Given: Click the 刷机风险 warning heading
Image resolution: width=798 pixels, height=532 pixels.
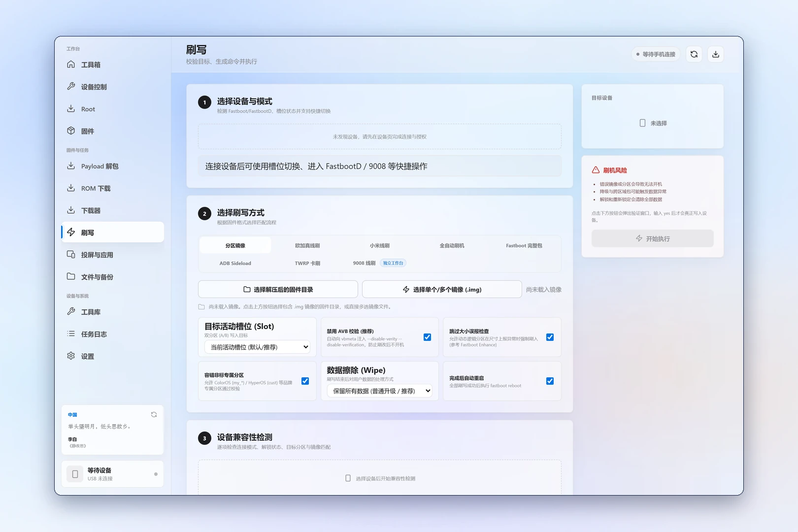Looking at the screenshot, I should click(x=615, y=170).
